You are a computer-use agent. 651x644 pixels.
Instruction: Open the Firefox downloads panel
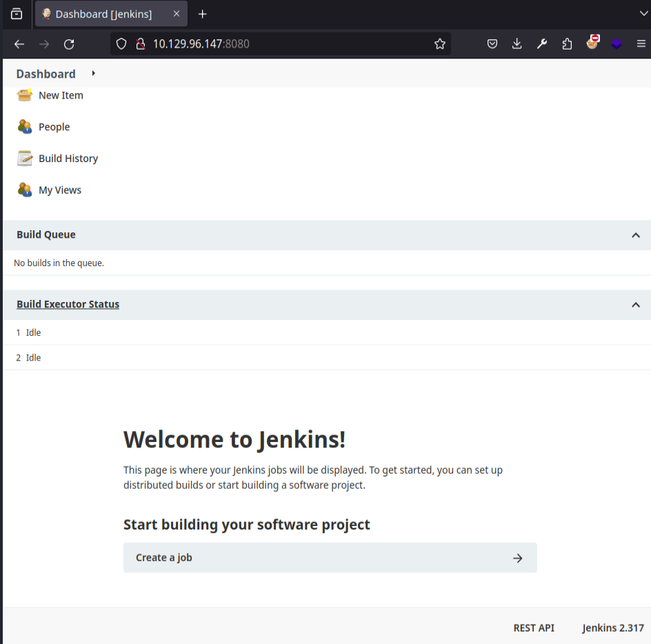click(x=517, y=44)
